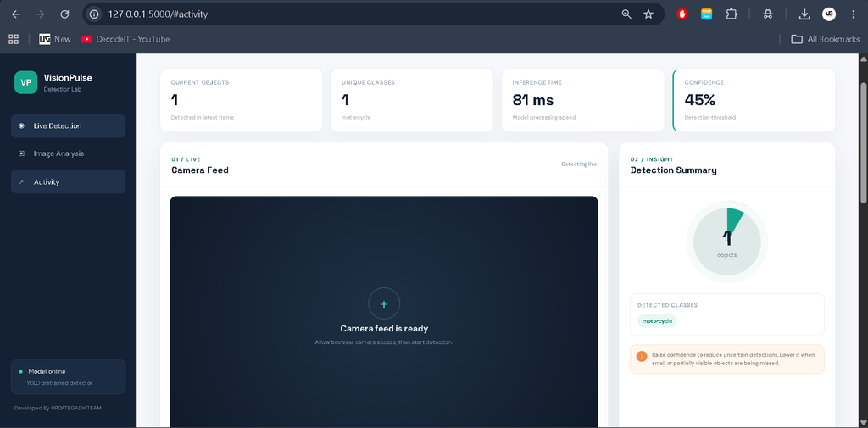Click the plus icon in the camera feed
868x428 pixels.
(384, 304)
